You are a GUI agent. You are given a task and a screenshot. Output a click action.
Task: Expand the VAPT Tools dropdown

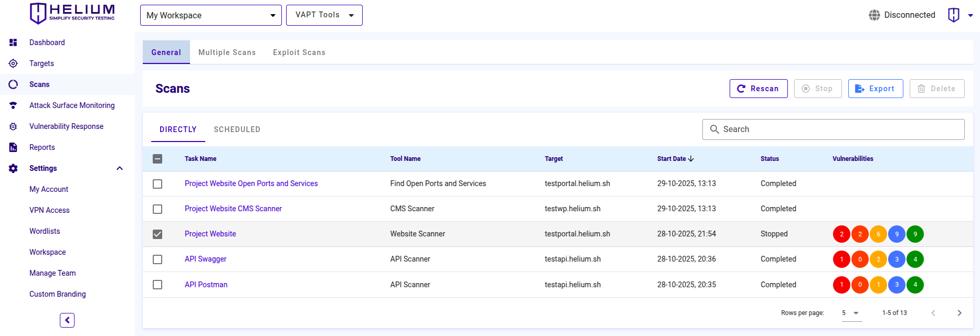pos(324,15)
